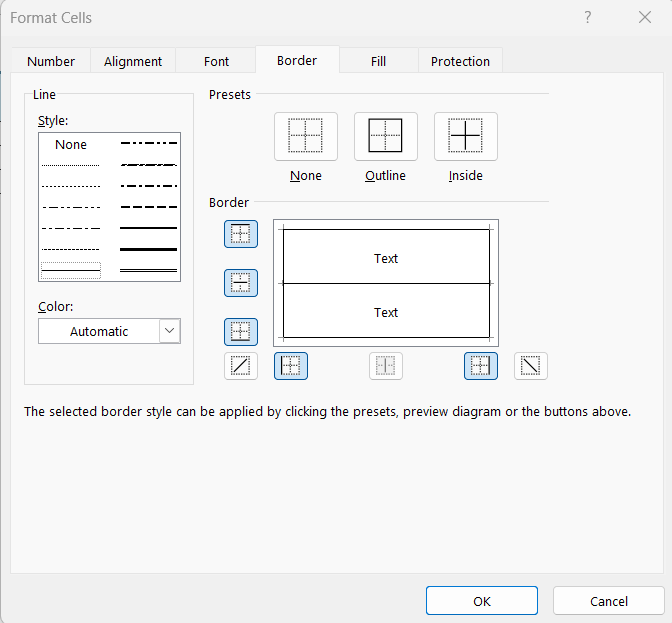Screen dimensions: 672x623
Task: Click the None preset icon
Action: click(306, 136)
